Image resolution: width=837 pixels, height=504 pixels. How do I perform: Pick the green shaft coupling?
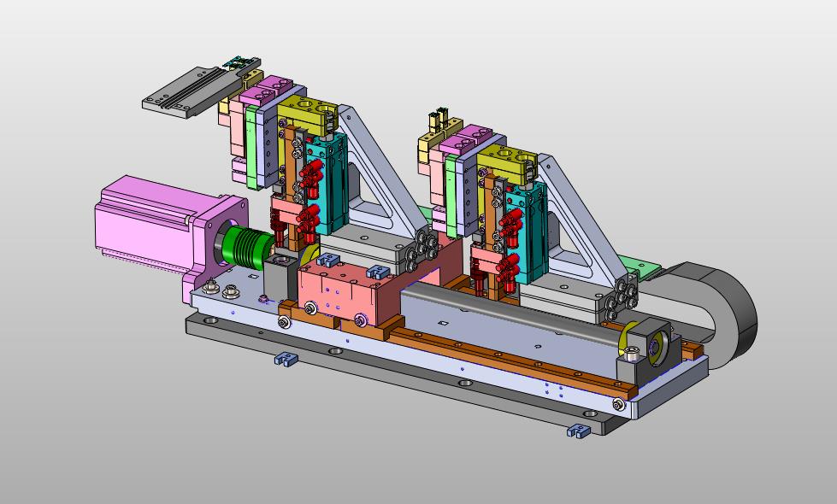tap(246, 246)
